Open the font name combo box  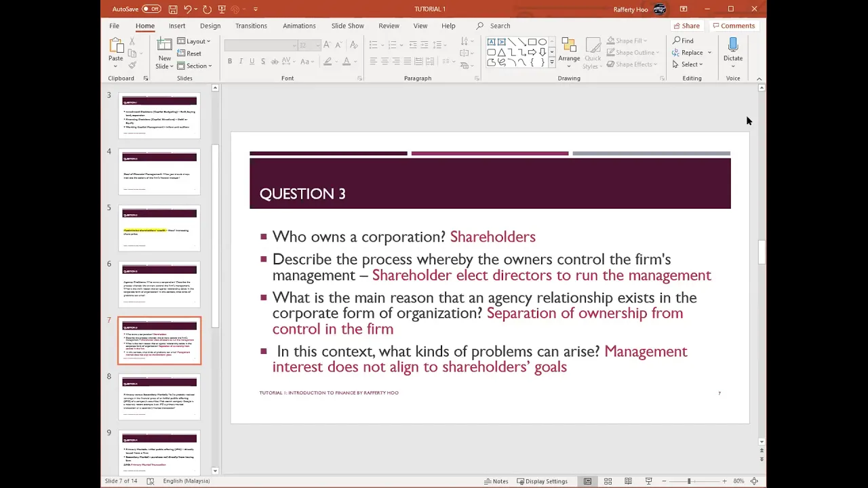click(x=260, y=45)
